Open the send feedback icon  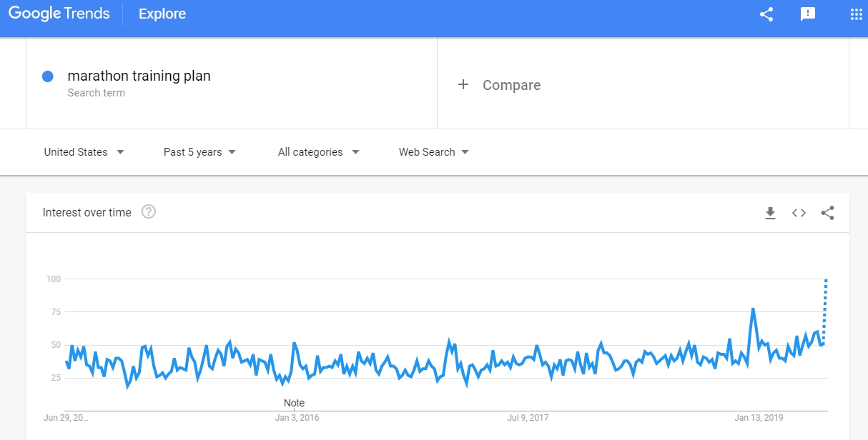click(808, 14)
